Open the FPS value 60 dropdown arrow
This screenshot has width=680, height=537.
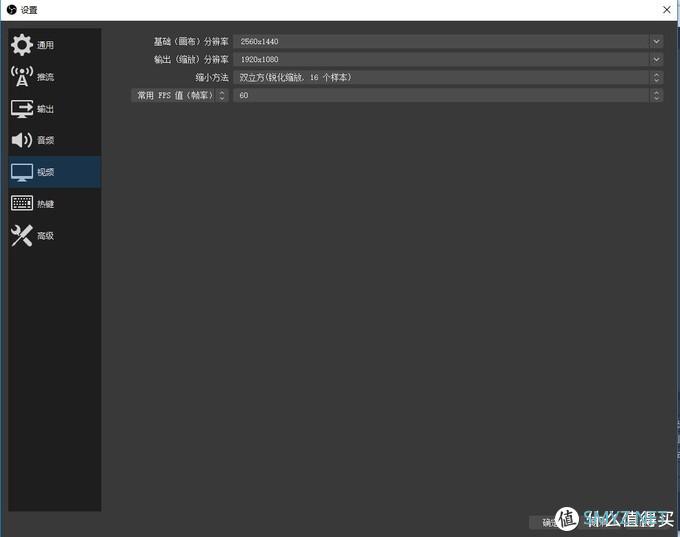[x=656, y=95]
